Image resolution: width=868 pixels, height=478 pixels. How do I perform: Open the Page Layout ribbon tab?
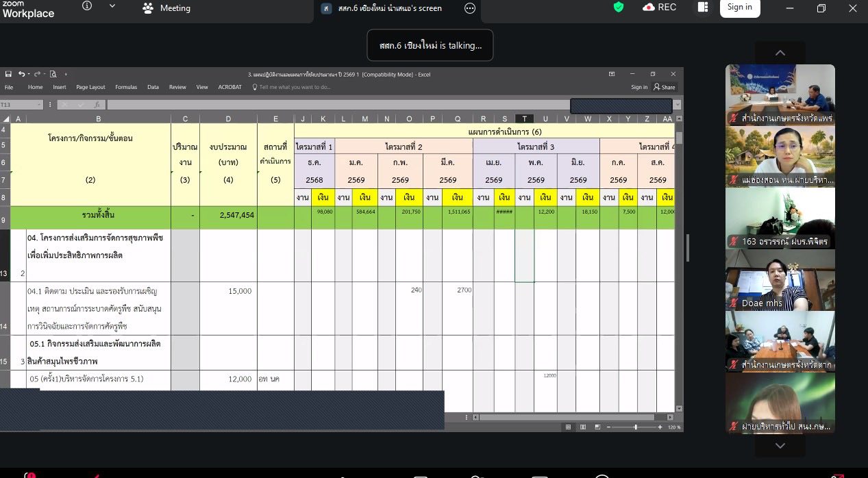90,87
